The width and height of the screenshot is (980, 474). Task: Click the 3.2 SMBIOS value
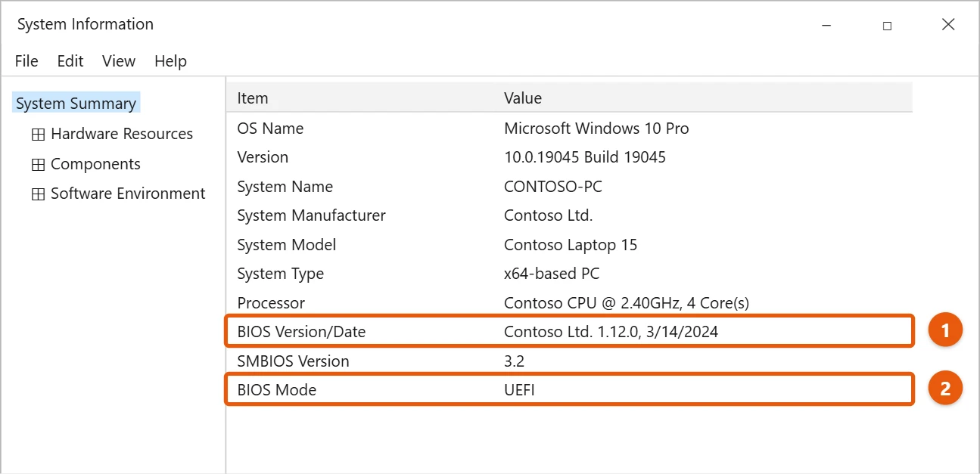[x=514, y=361]
